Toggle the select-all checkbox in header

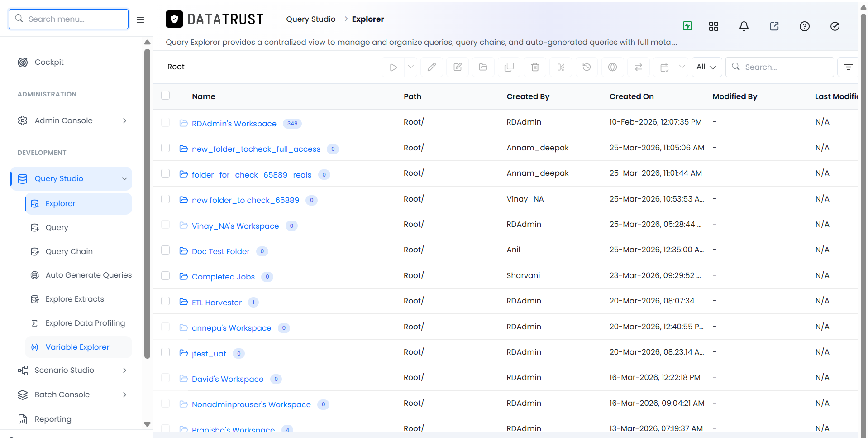[166, 95]
